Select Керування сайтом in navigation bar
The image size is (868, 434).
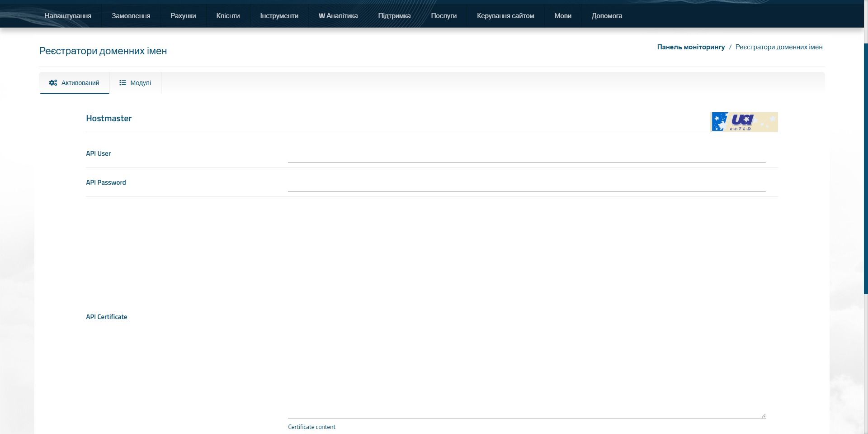pyautogui.click(x=505, y=16)
